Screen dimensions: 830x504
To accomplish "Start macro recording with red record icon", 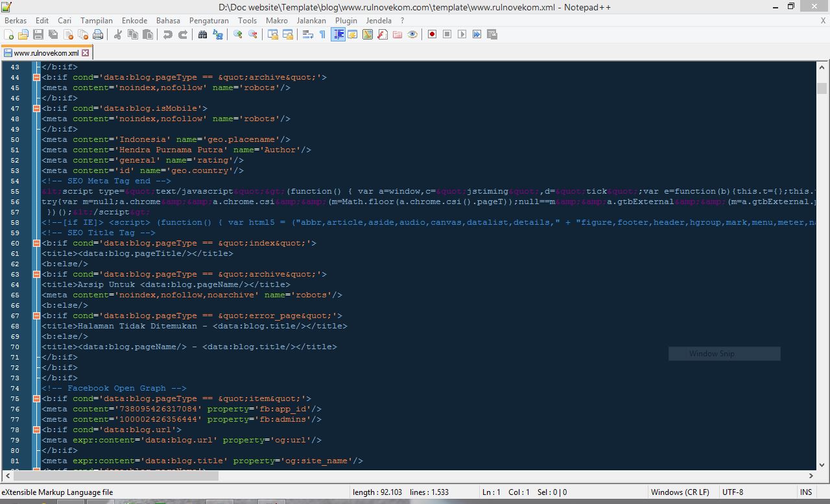I will [x=433, y=34].
